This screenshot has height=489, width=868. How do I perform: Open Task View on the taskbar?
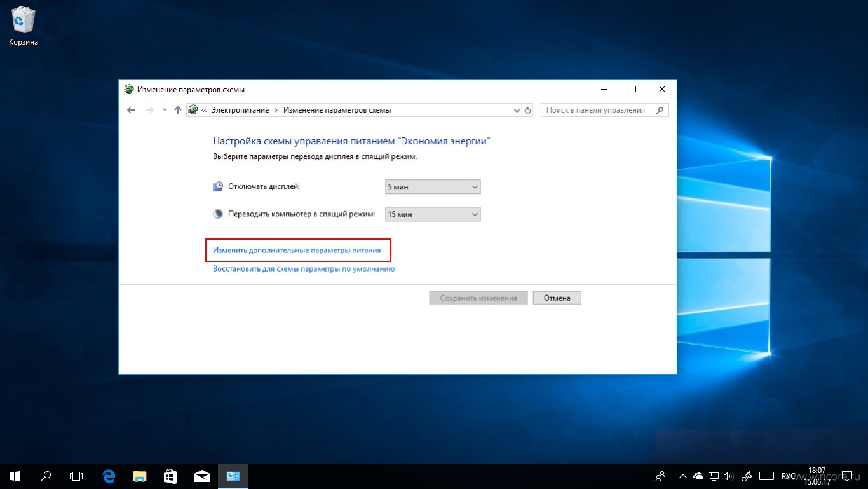click(x=76, y=476)
